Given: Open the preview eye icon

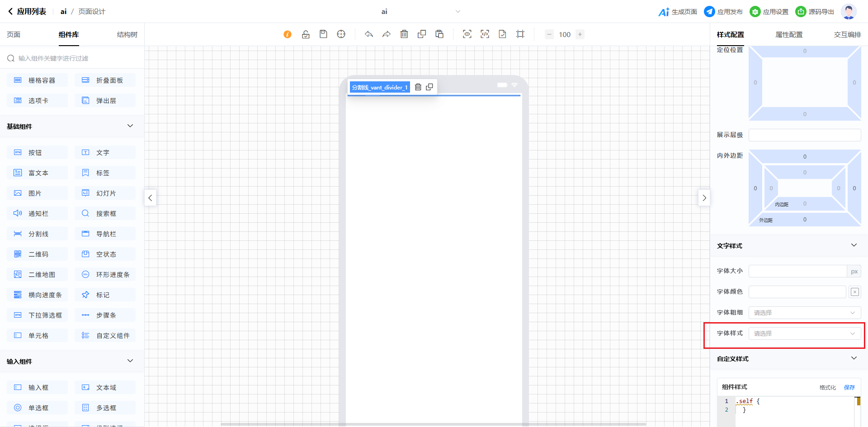Looking at the screenshot, I should pyautogui.click(x=467, y=34).
